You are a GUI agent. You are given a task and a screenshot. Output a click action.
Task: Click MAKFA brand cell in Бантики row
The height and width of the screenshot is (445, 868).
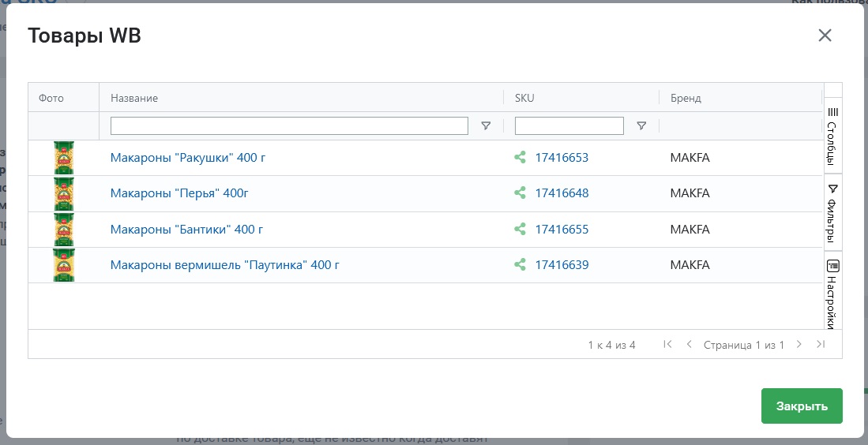pos(690,229)
